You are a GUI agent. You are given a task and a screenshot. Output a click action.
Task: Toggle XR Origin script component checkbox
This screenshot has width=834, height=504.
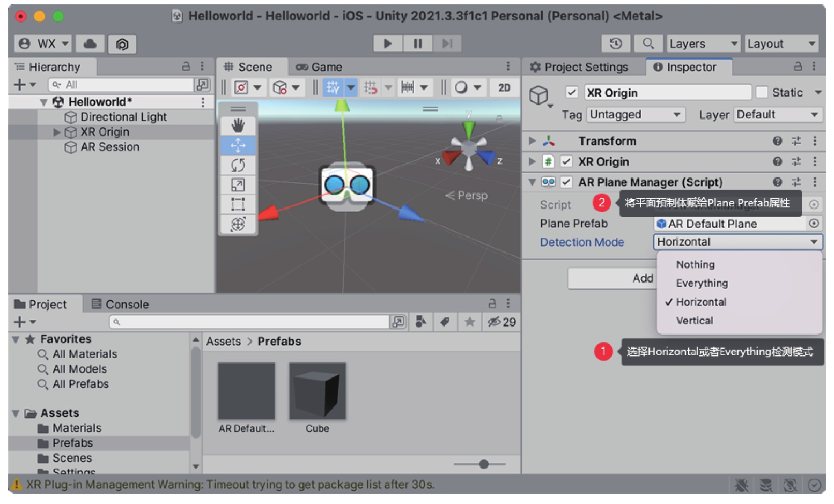pos(566,161)
